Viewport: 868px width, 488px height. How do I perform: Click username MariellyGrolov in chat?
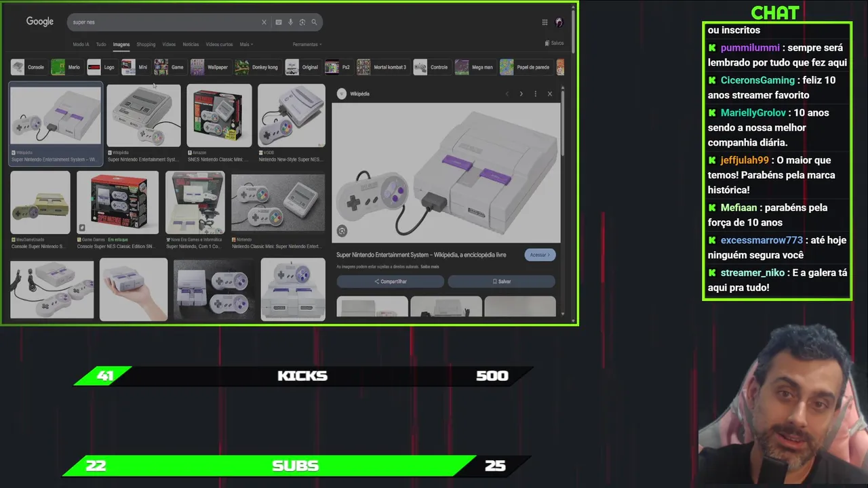(x=753, y=113)
